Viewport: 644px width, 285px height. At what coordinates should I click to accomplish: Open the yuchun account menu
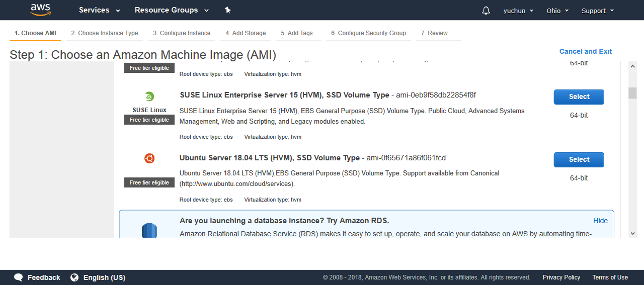pos(519,11)
